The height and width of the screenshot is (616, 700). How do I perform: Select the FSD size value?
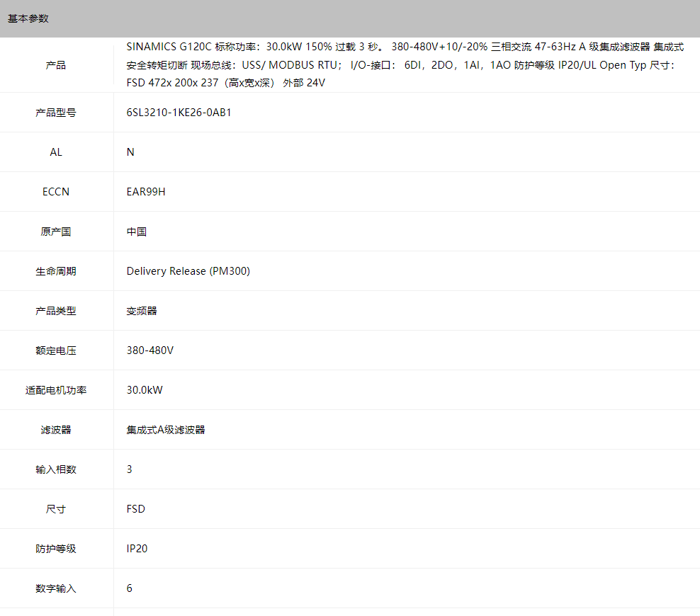click(x=136, y=509)
